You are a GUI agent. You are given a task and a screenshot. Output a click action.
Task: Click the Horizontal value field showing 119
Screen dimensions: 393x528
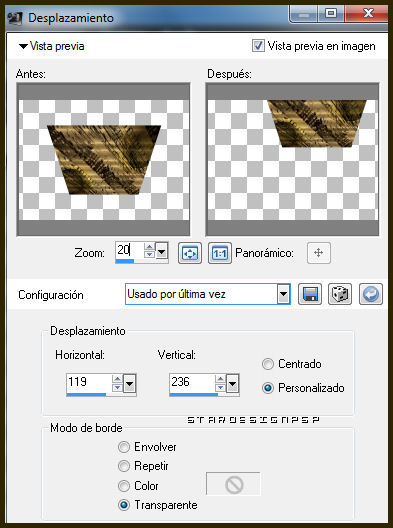pos(89,383)
